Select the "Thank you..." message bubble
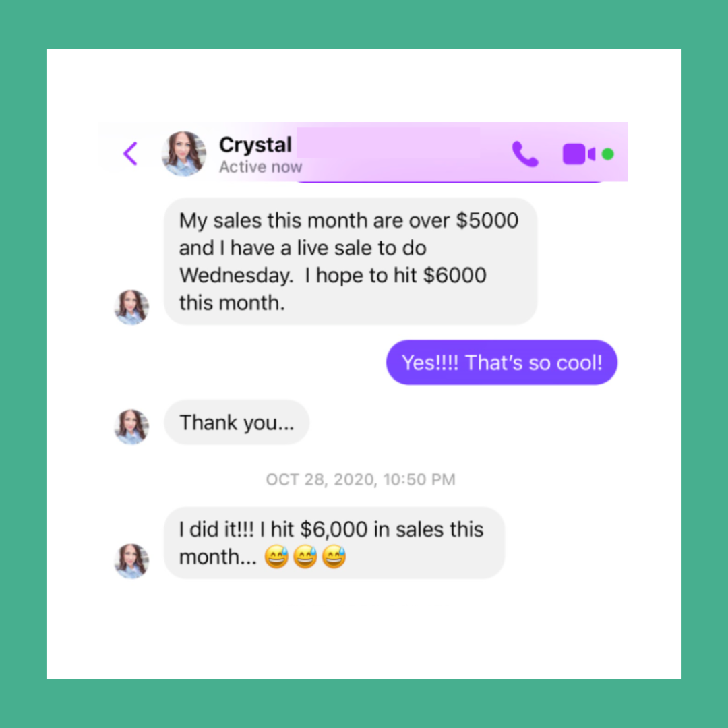The height and width of the screenshot is (728, 728). [x=237, y=423]
